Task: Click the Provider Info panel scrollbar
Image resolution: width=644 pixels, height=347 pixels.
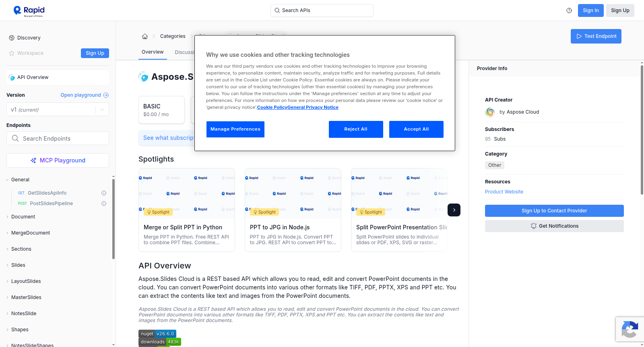Action: [642, 130]
